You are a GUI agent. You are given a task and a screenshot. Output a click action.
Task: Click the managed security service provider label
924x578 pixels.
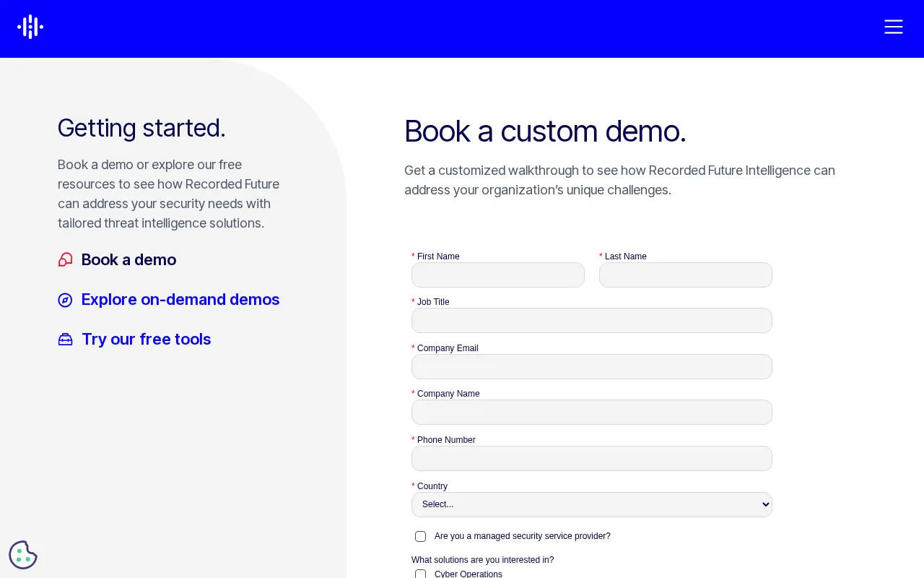[523, 536]
